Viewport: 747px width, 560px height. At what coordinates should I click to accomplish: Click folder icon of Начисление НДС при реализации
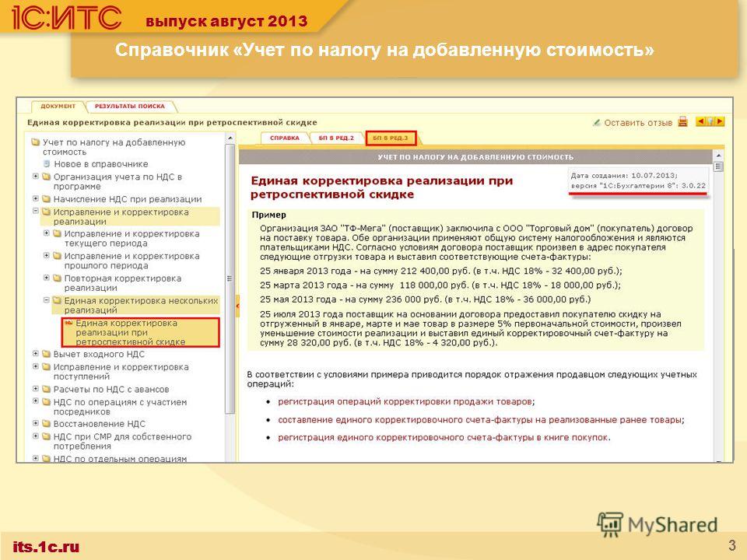46,199
